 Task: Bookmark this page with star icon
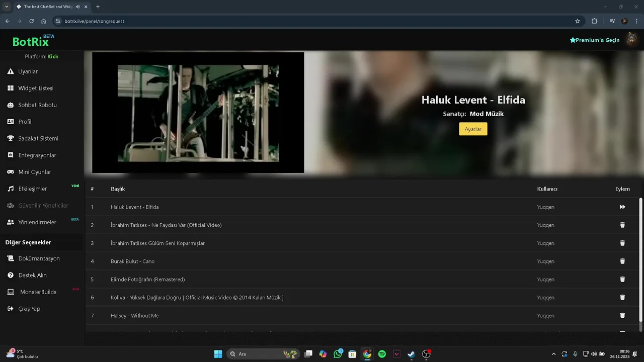click(578, 21)
